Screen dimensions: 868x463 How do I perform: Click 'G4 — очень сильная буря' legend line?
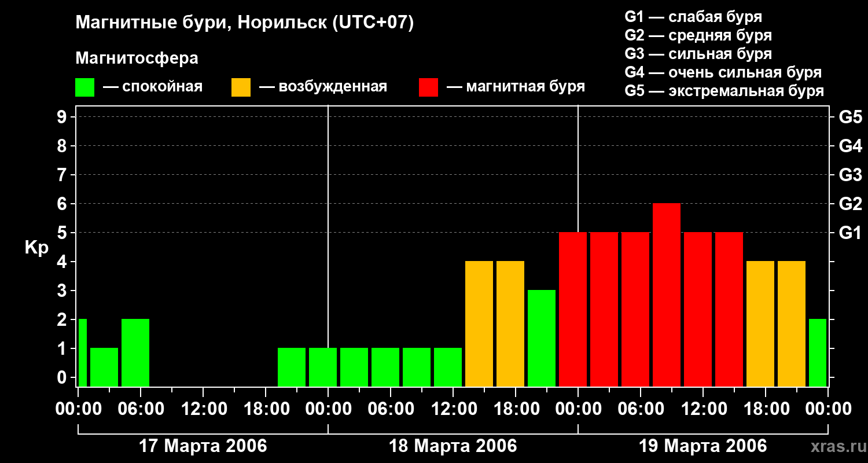[x=723, y=72]
